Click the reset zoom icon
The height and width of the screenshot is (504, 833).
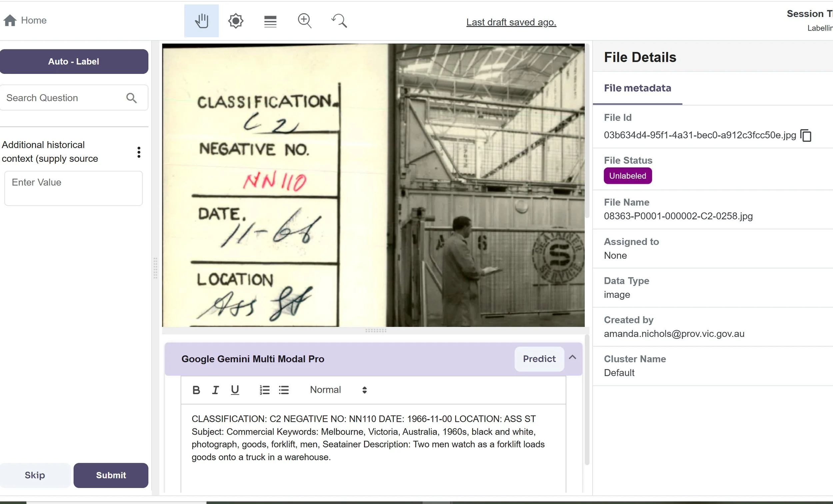[x=339, y=21]
